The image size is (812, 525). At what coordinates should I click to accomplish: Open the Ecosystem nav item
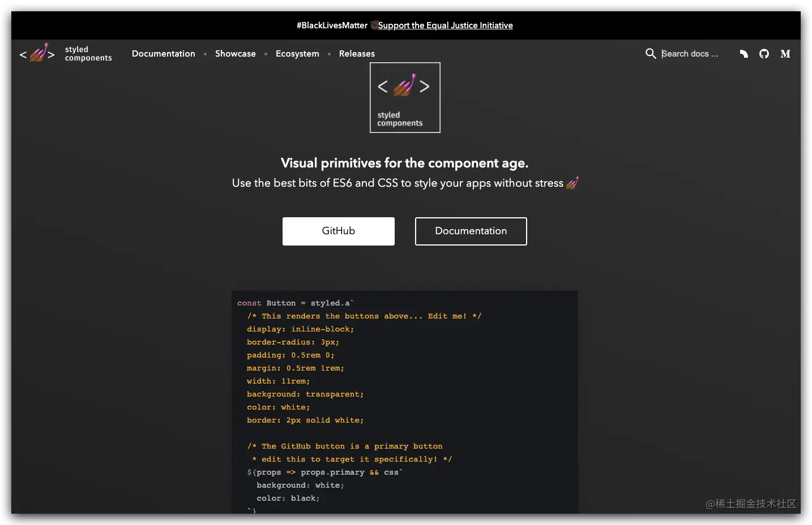pos(297,54)
